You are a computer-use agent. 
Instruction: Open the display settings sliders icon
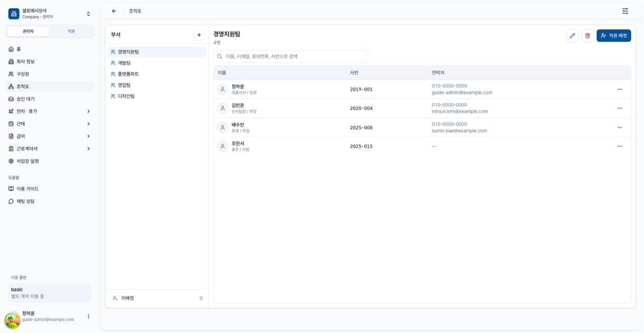(x=625, y=11)
